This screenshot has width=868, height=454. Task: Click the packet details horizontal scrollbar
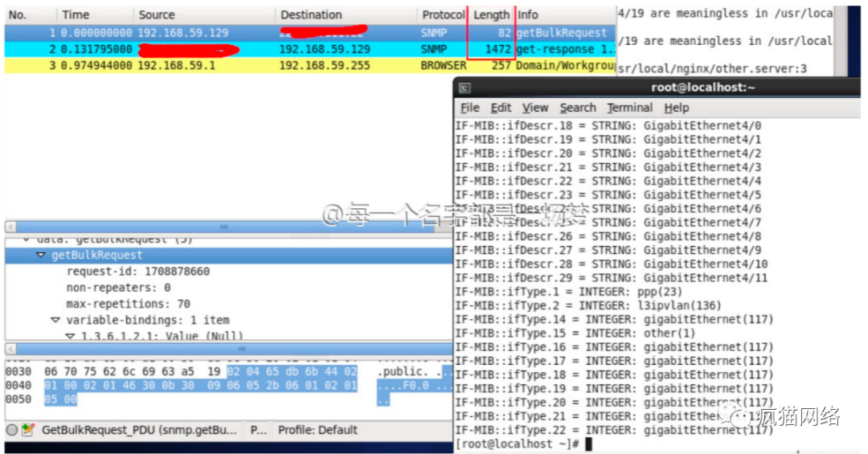[x=225, y=228]
